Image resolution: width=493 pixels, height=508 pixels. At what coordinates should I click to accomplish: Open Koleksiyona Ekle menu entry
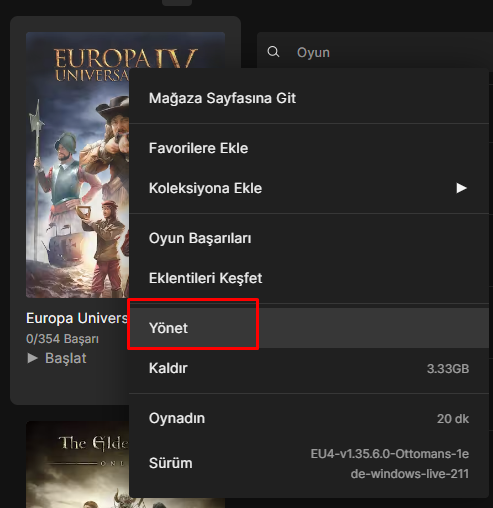(x=309, y=188)
